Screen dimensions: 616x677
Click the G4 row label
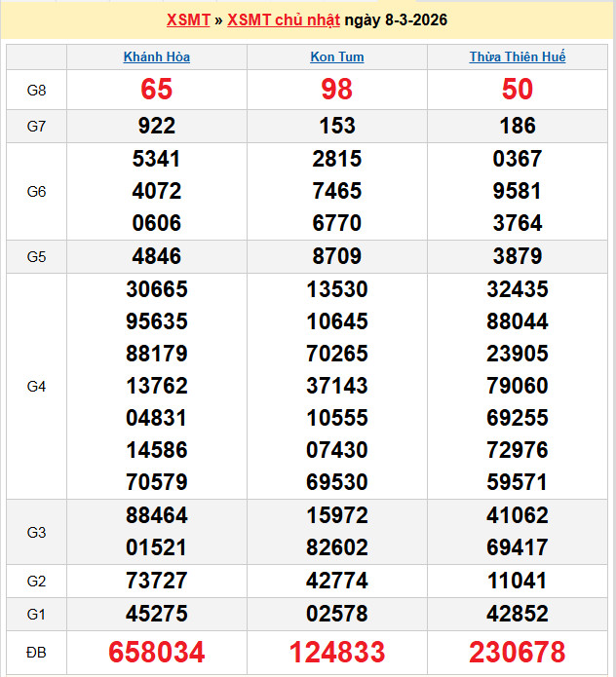36,386
